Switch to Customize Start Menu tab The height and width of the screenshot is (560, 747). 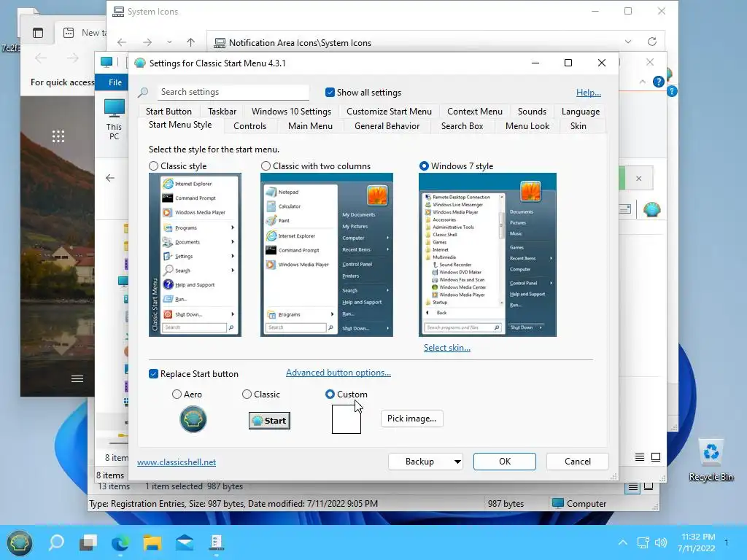(x=389, y=112)
